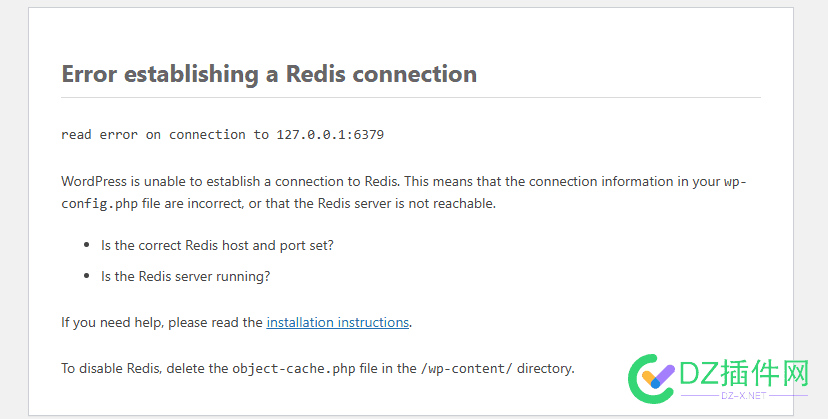
Task: Click the config.php code text
Action: click(99, 203)
